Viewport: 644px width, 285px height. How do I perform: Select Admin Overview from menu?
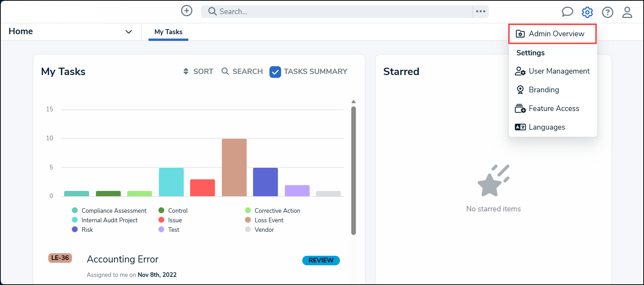coord(552,34)
